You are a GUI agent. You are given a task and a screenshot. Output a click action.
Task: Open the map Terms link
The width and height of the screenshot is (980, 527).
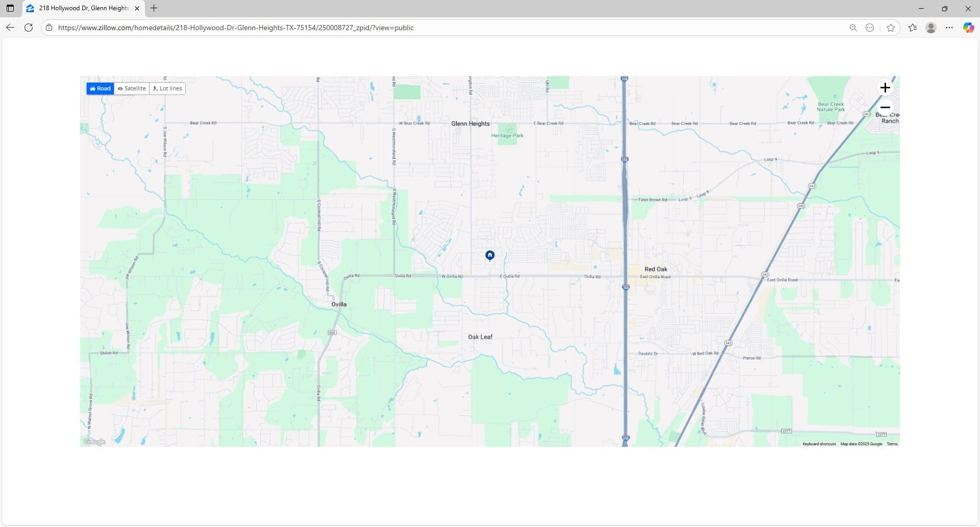coord(892,444)
